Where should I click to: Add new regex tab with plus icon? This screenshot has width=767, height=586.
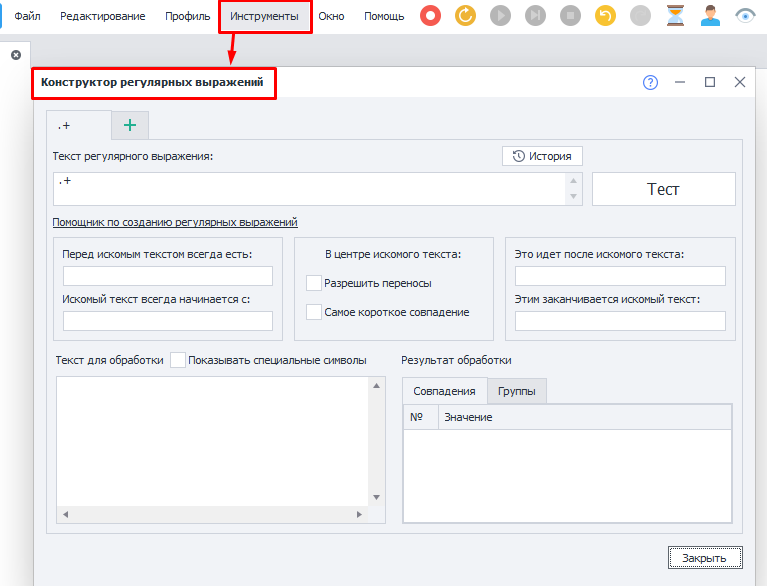click(x=129, y=124)
